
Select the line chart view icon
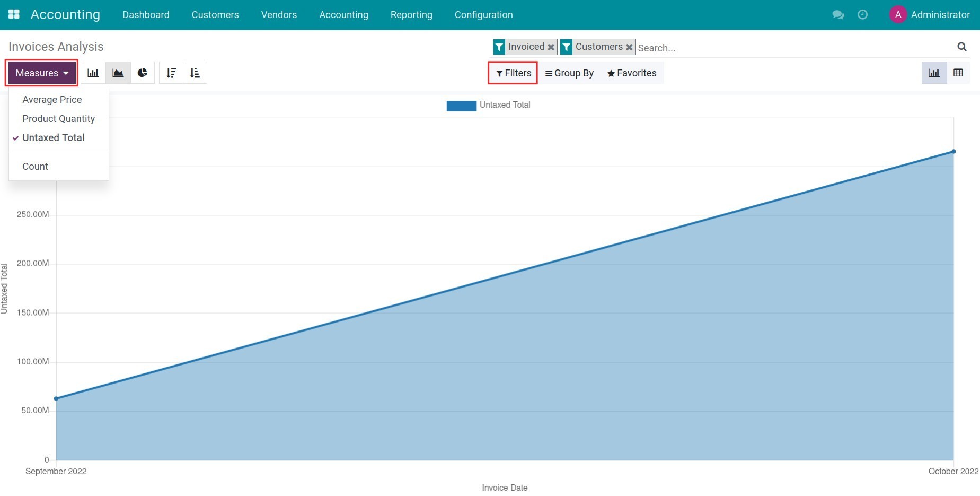pyautogui.click(x=118, y=73)
